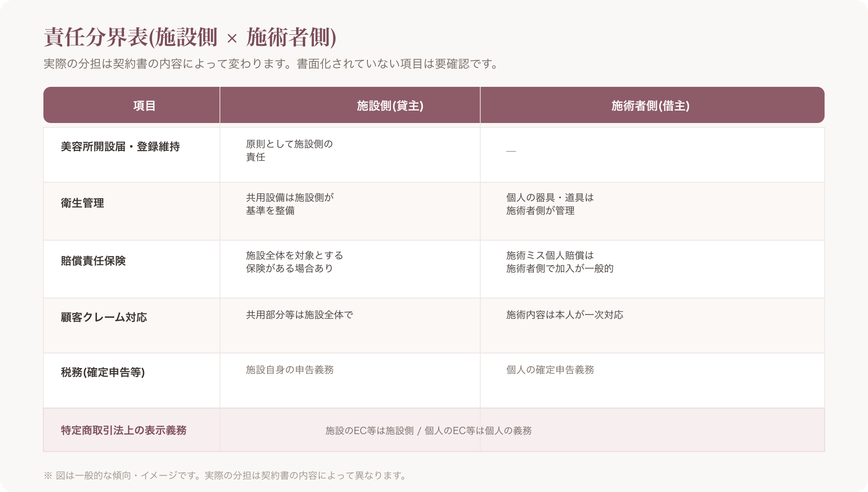868x492 pixels.
Task: Select the row label 衛生管理
Action: point(82,203)
